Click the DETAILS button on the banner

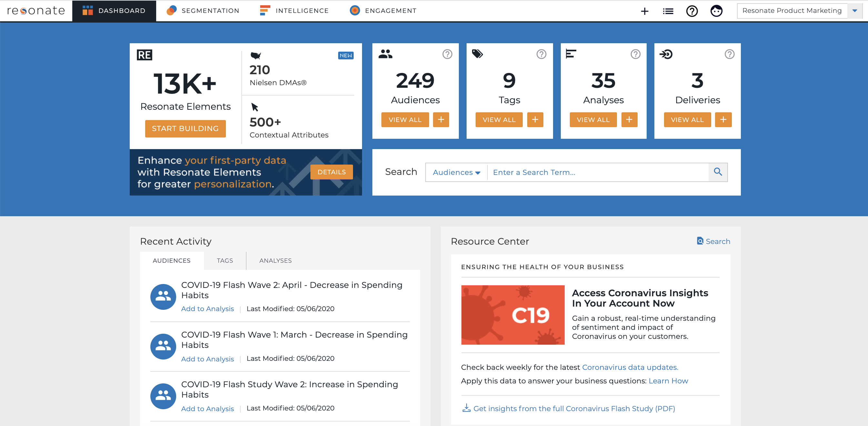332,172
